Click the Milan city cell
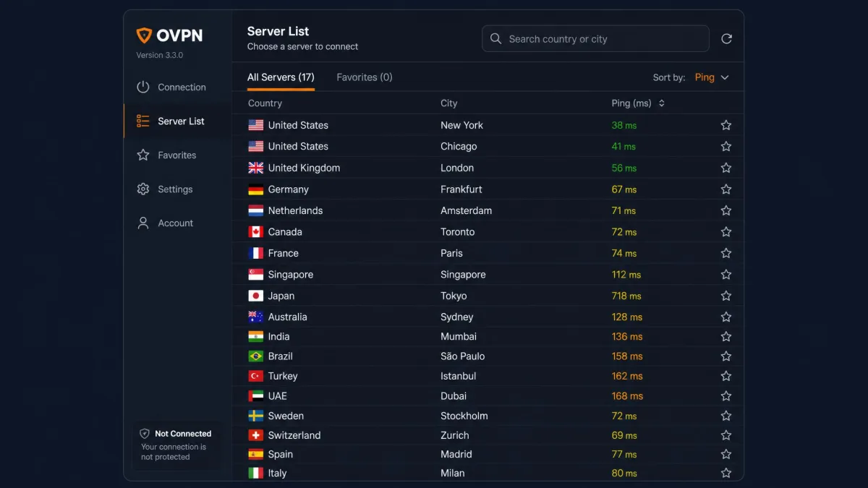The width and height of the screenshot is (868, 488). (453, 474)
